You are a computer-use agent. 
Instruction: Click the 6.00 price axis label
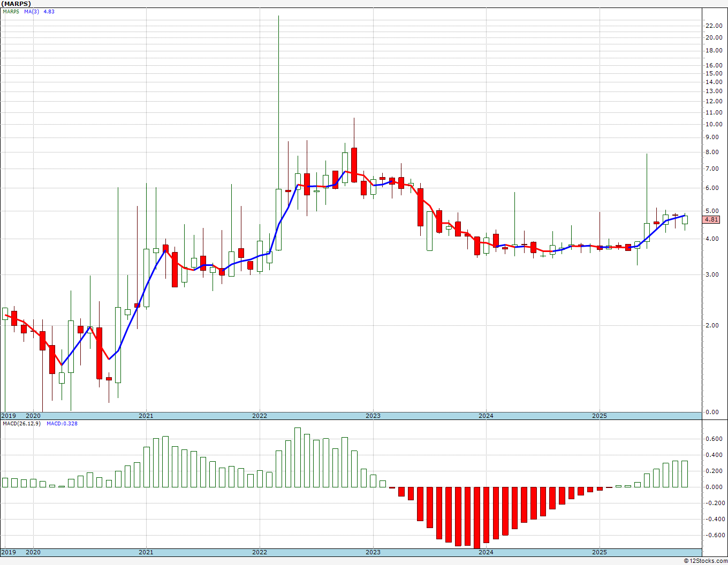click(x=712, y=188)
